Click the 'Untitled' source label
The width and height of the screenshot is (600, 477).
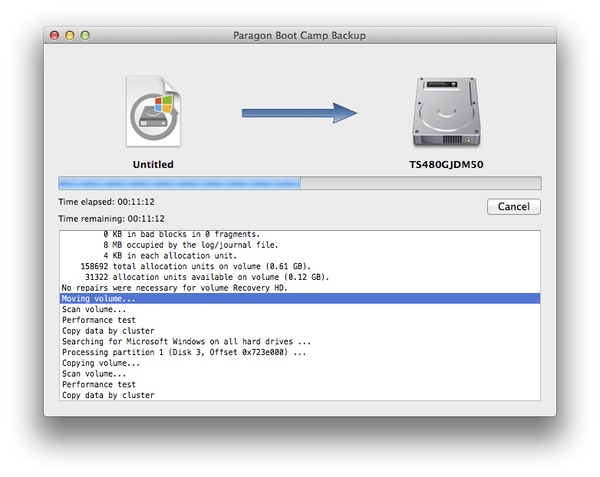coord(153,164)
